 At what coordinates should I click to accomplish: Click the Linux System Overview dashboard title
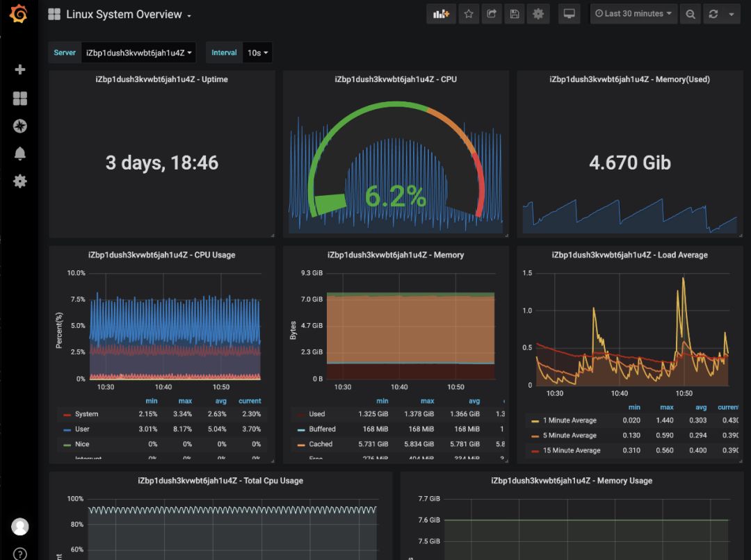click(124, 15)
